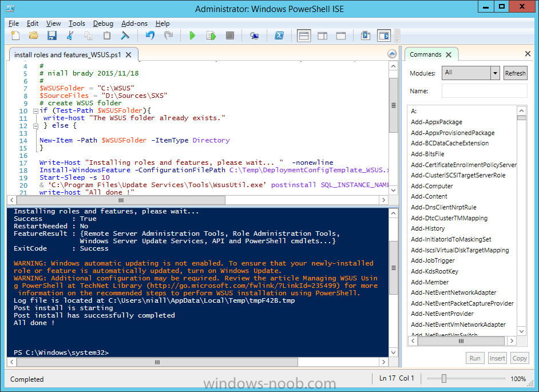The image size is (539, 392).
Task: Click the Refresh modules button
Action: (516, 73)
